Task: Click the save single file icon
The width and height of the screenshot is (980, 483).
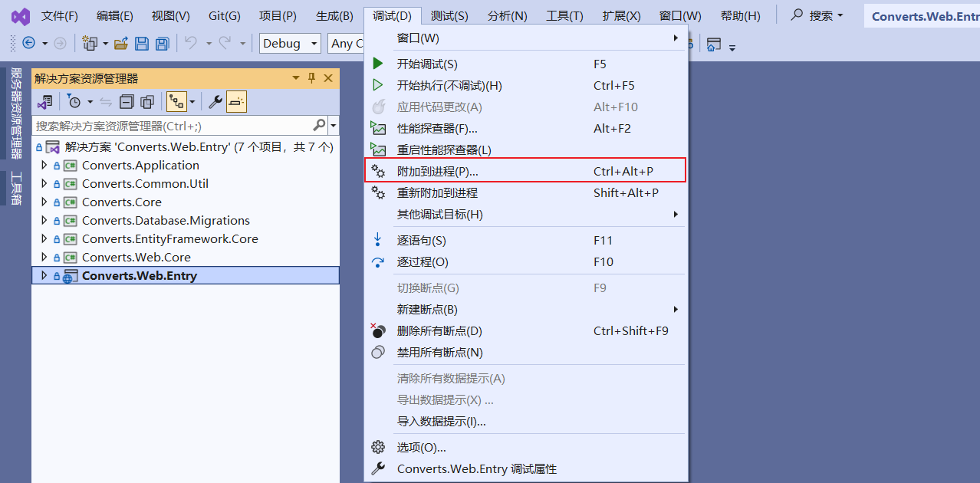Action: click(x=142, y=44)
